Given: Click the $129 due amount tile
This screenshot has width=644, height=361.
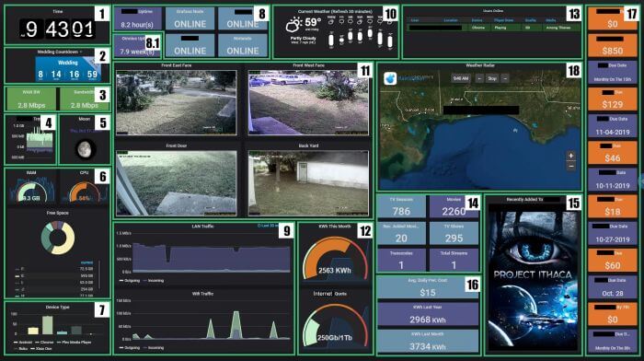Looking at the screenshot, I should [x=613, y=99].
